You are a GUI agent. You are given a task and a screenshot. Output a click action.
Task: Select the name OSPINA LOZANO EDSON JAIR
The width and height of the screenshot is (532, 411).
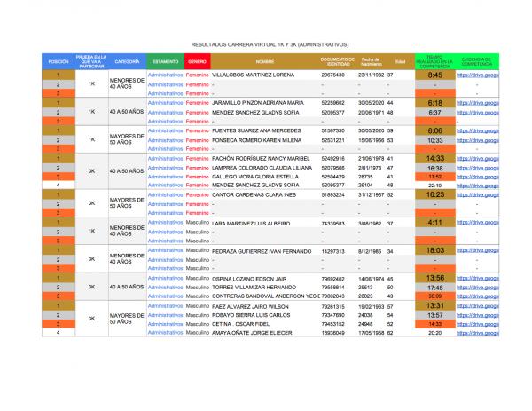point(249,280)
